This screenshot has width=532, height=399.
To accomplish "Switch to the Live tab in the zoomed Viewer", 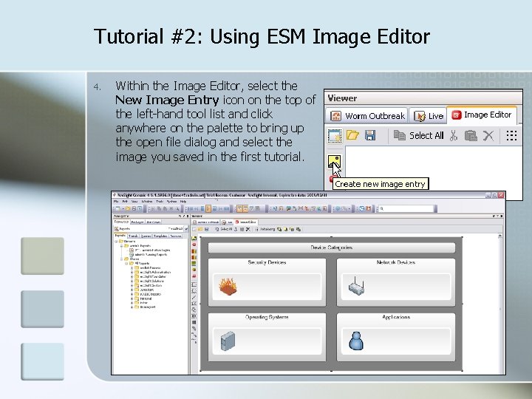I will [x=429, y=116].
